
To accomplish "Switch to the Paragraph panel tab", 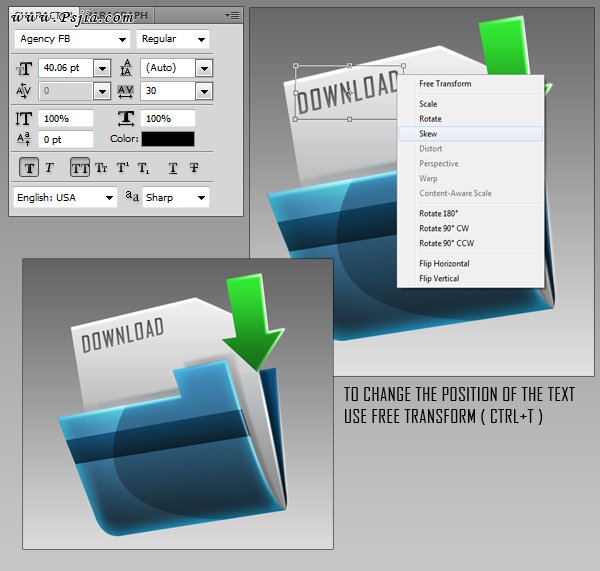I will 122,15.
